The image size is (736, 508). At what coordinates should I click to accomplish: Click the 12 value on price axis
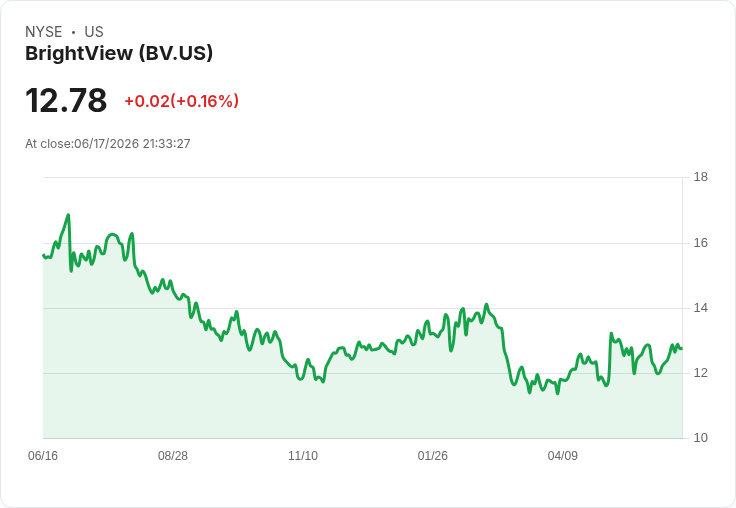click(x=701, y=373)
